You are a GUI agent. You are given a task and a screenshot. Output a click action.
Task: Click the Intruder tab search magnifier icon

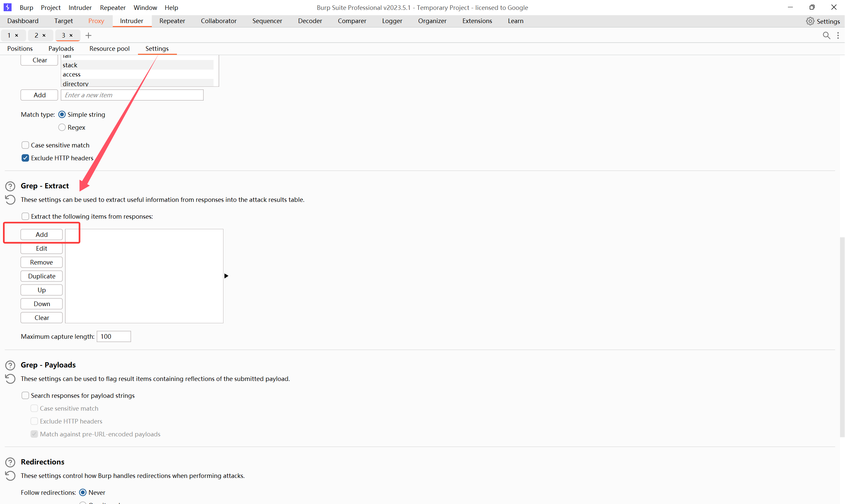click(826, 35)
